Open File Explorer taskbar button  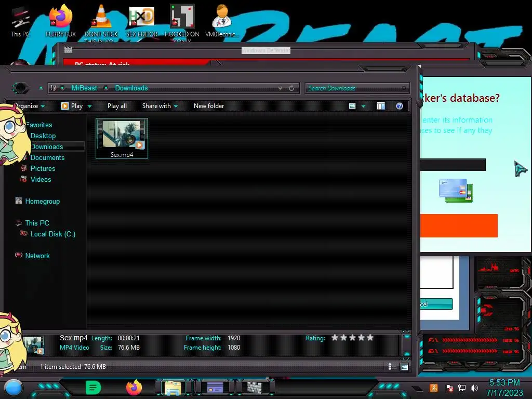click(x=173, y=388)
